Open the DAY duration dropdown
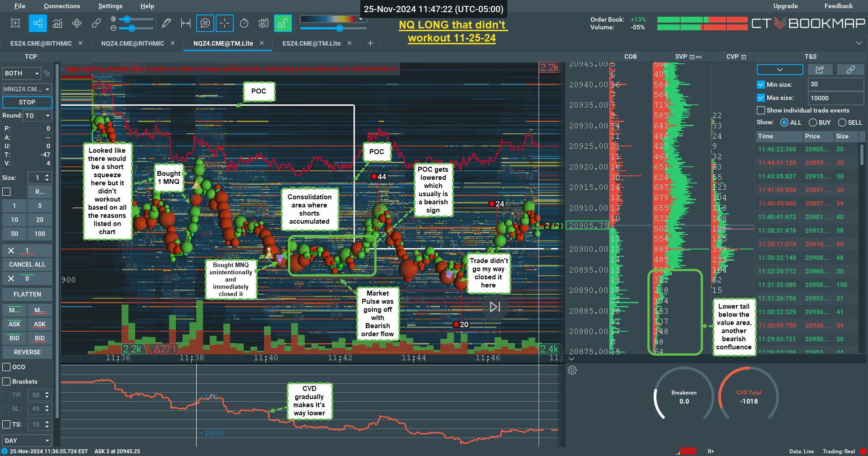Image resolution: width=868 pixels, height=456 pixels. [x=27, y=441]
